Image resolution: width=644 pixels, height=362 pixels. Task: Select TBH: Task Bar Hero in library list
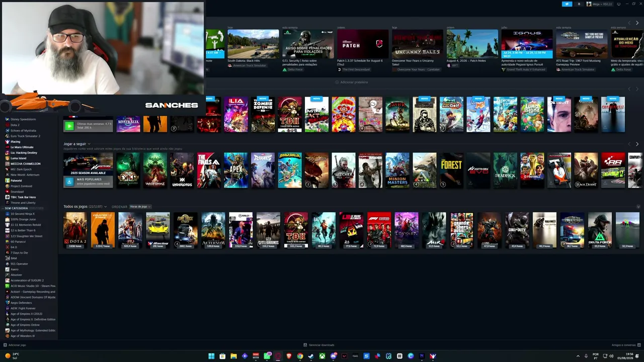coord(23,197)
